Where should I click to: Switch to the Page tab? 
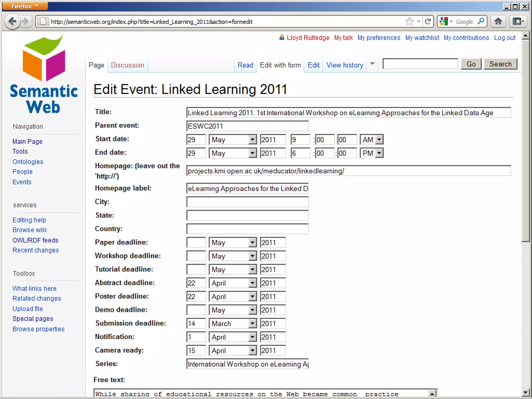(x=96, y=65)
